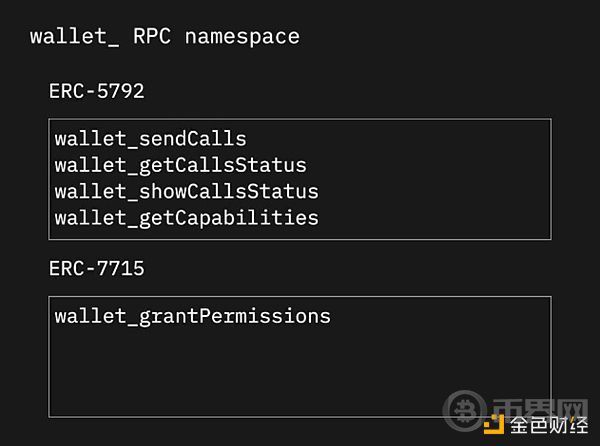
Task: Click the wallet_sendCalls method
Action: [x=151, y=139]
